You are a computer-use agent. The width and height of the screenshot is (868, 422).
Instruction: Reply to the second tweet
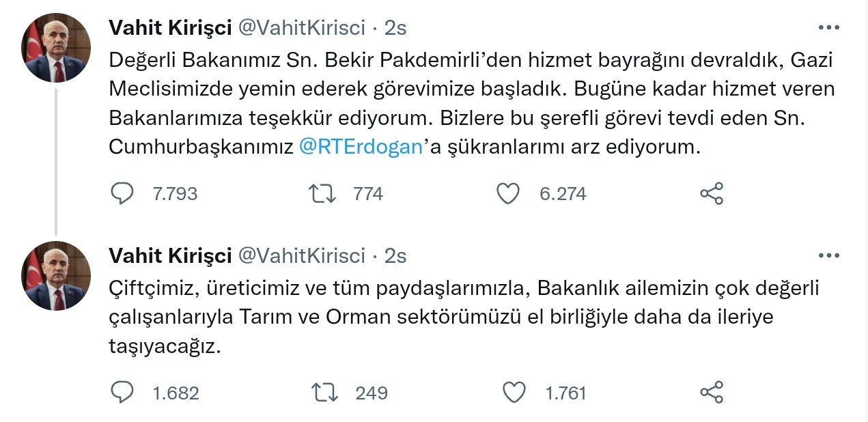[x=121, y=393]
